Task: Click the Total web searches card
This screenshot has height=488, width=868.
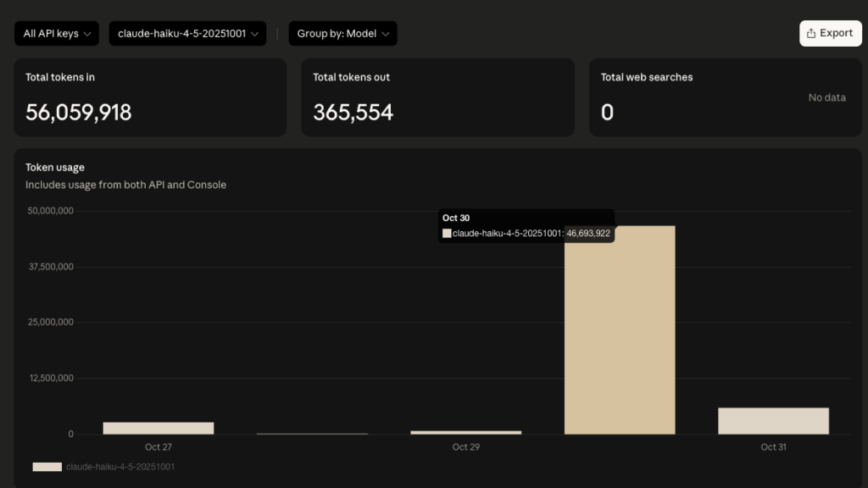Action: pyautogui.click(x=725, y=97)
